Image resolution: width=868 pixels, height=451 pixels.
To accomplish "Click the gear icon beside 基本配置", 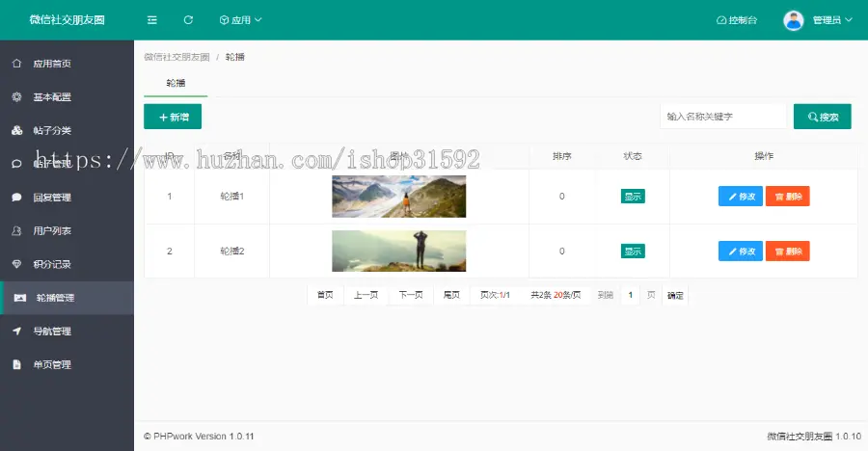I will pos(16,97).
